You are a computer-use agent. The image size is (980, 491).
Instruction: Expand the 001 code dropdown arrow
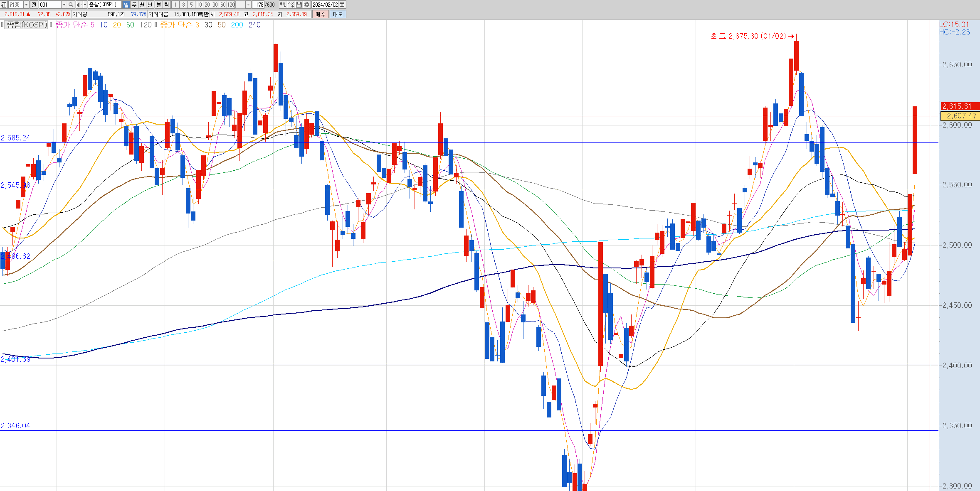(x=64, y=5)
